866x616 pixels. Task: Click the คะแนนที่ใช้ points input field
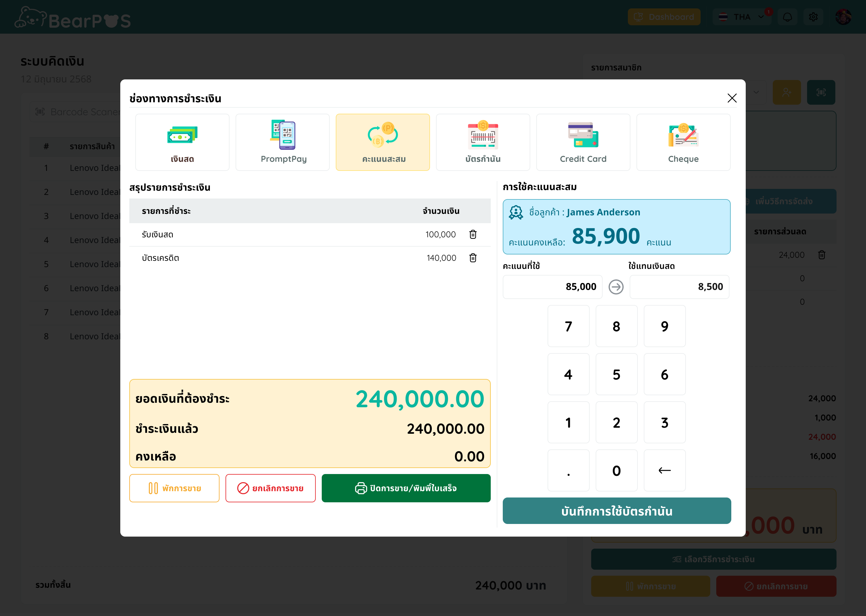tap(552, 287)
